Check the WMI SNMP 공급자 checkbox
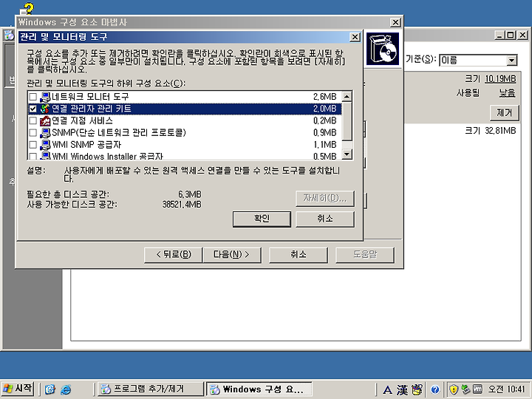Image resolution: width=532 pixels, height=399 pixels. tap(33, 145)
